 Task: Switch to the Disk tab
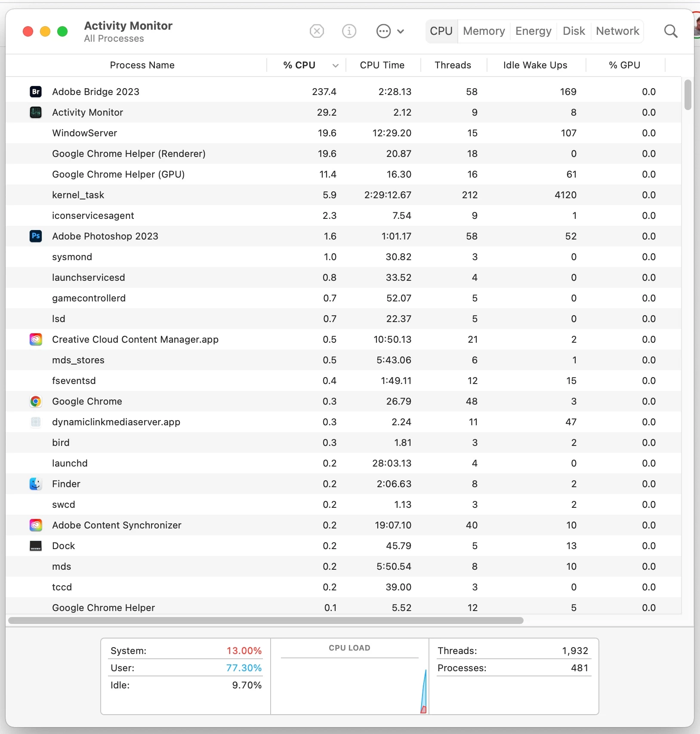pyautogui.click(x=574, y=31)
